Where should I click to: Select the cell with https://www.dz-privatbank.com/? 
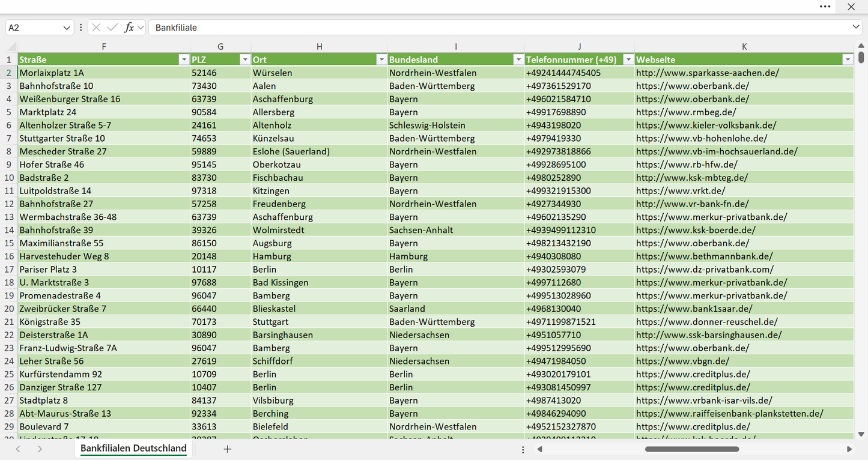(744, 269)
